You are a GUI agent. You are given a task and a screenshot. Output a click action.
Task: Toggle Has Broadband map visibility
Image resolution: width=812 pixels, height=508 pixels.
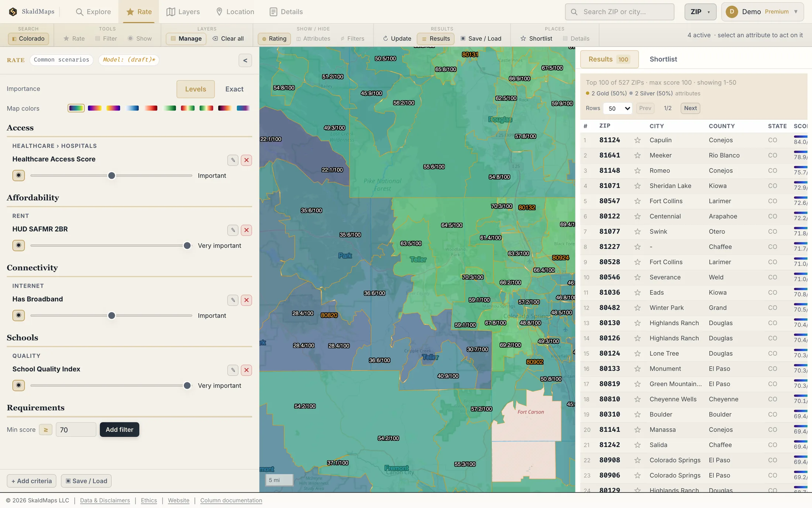tap(18, 316)
